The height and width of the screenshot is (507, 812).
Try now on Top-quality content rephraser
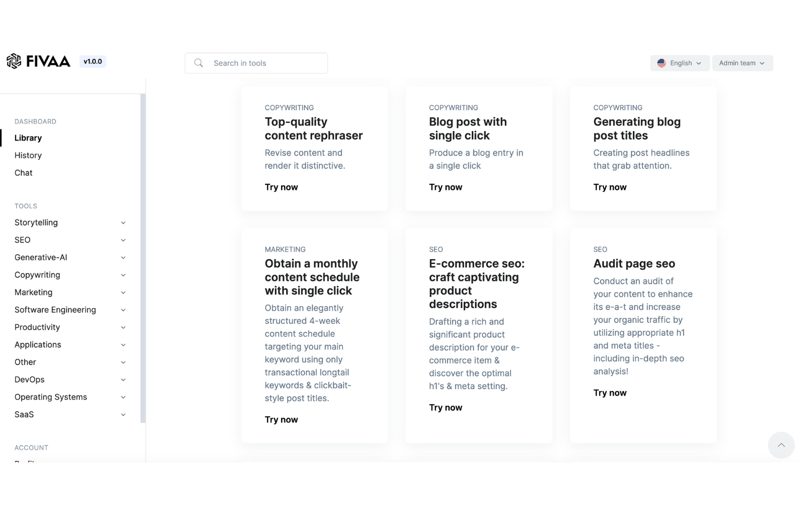282,187
